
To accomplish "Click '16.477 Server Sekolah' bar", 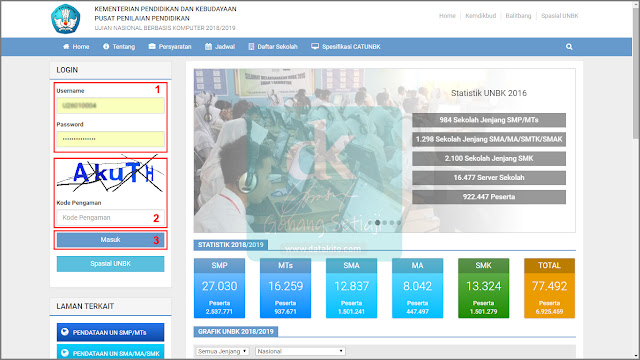I will pyautogui.click(x=489, y=178).
